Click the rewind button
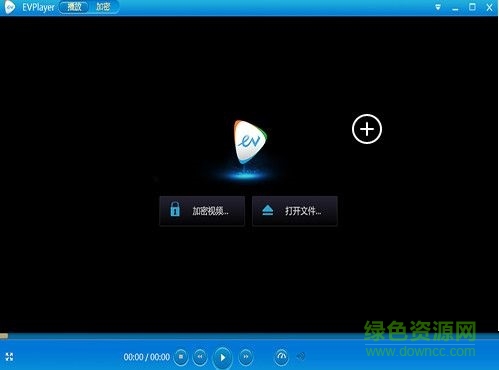This screenshot has height=370, width=499. (200, 357)
